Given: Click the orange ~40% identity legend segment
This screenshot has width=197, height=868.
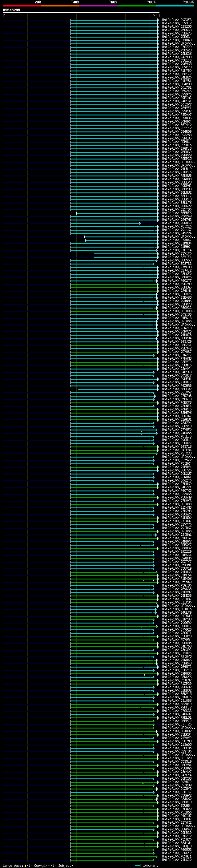Looking at the screenshot, I should point(60,6).
